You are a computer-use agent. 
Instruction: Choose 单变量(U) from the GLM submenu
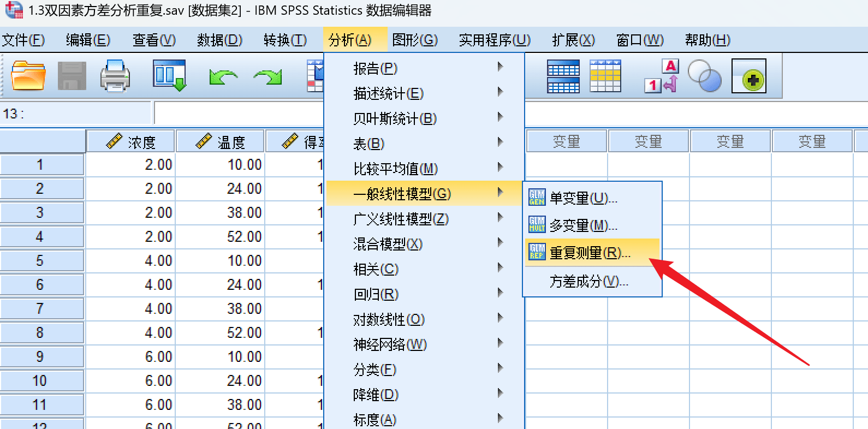(x=583, y=198)
